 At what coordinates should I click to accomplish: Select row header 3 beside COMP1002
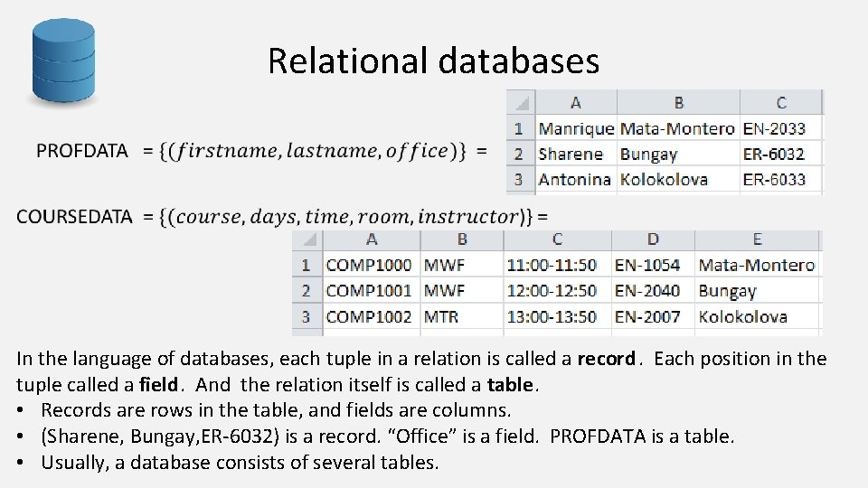(x=307, y=316)
